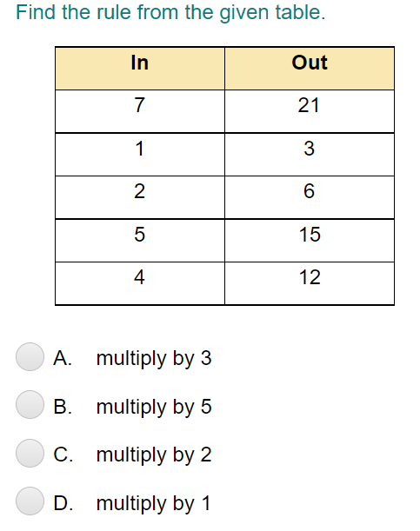Viewport: 420px width, 531px height.
Task: Click the In cell showing 2
Action: pos(140,197)
